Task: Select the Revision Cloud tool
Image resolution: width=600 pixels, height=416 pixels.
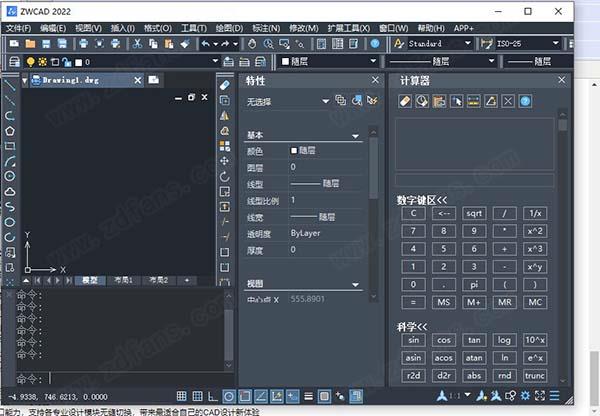Action: tap(10, 191)
